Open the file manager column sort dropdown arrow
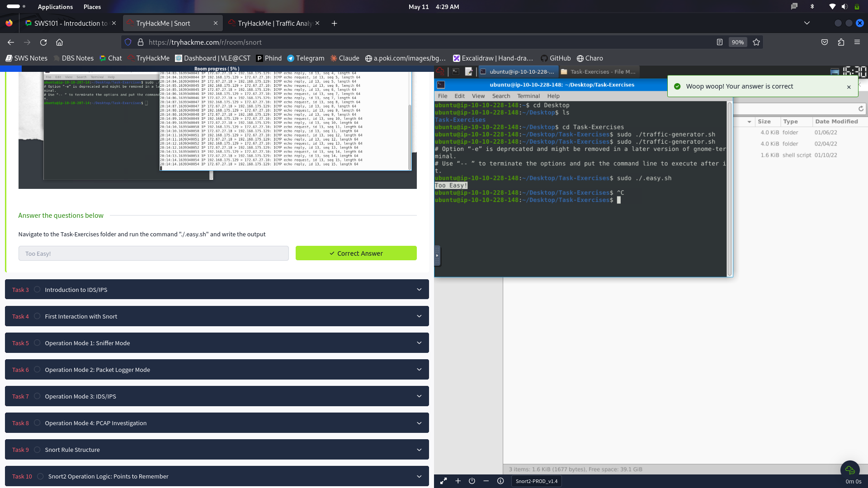Viewport: 868px width, 488px height. coord(749,122)
